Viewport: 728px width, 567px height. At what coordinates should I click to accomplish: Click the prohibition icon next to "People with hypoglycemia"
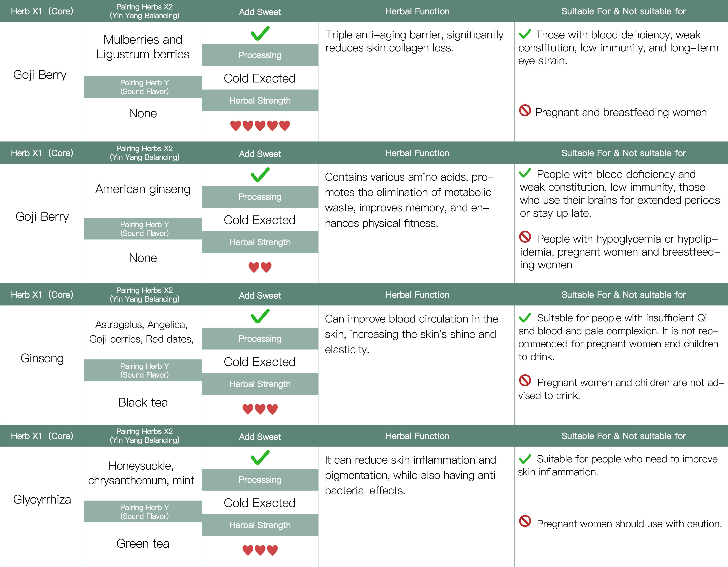525,237
